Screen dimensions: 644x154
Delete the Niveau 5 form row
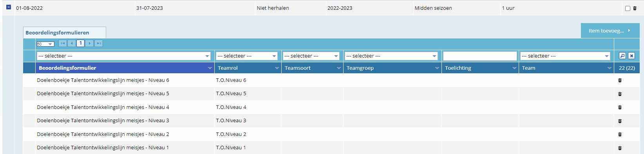point(620,94)
